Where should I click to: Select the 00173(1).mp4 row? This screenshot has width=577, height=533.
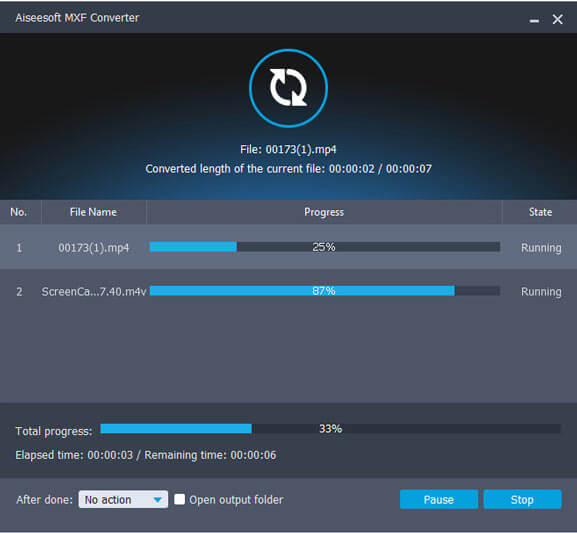pos(288,247)
